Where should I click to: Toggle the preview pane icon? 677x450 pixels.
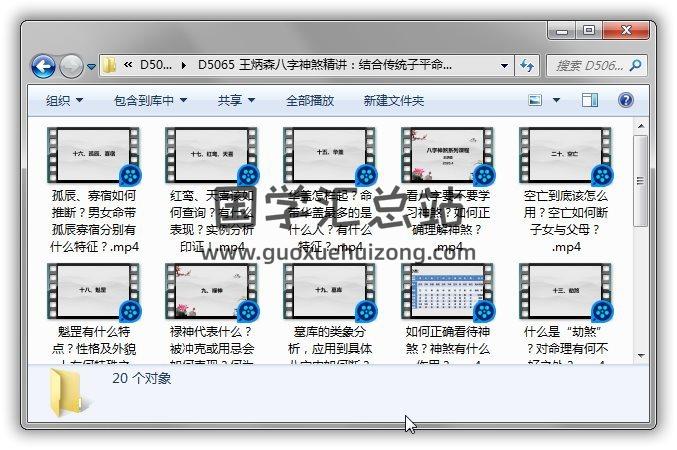(590, 100)
